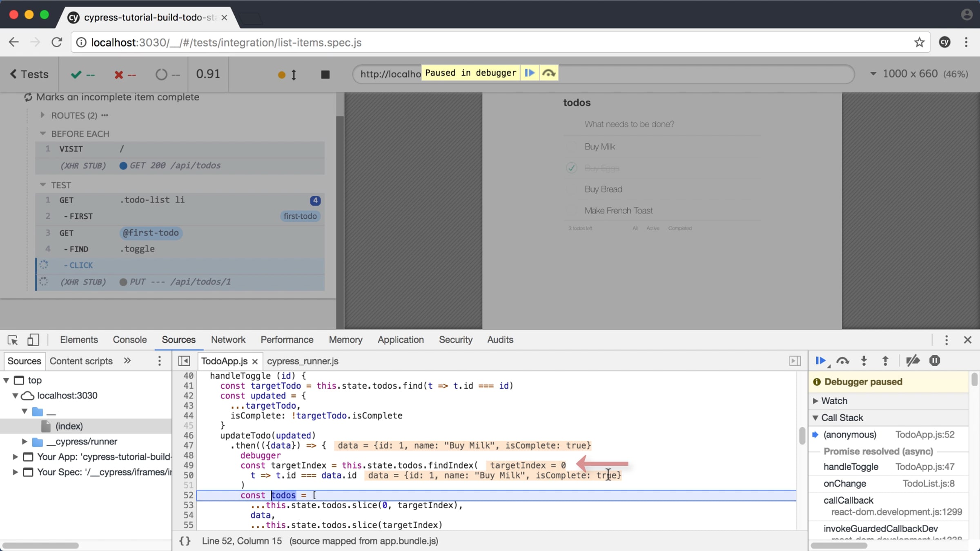Image resolution: width=980 pixels, height=551 pixels.
Task: Step out of current function
Action: [885, 361]
